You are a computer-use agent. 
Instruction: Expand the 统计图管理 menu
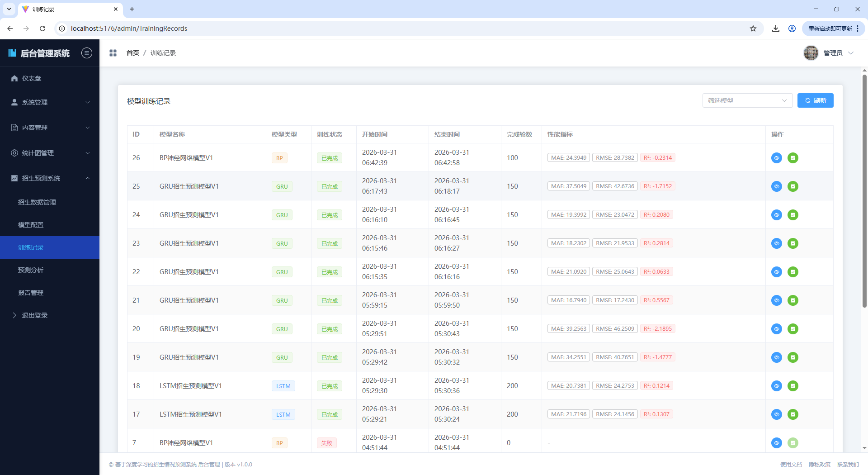coord(50,153)
